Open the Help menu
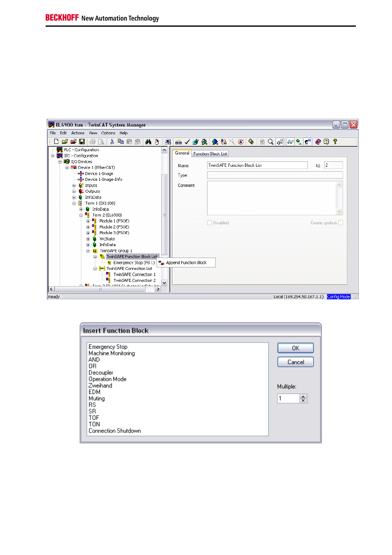The image size is (392, 555). (124, 133)
